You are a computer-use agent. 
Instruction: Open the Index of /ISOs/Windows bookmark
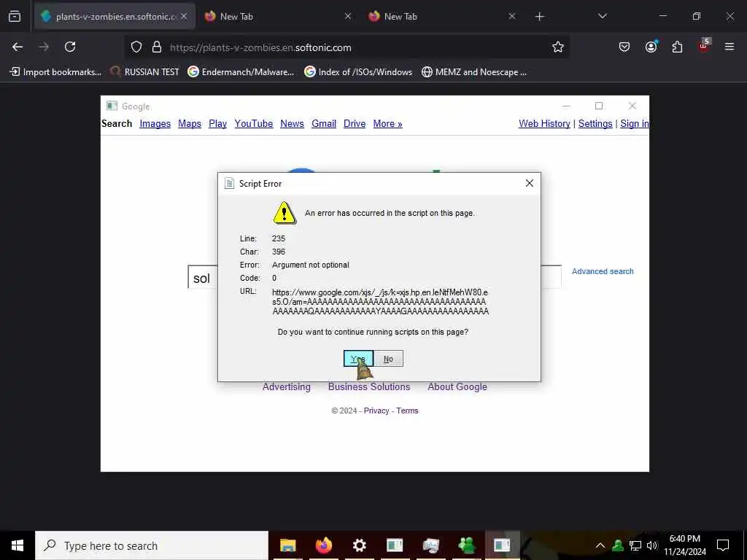click(358, 72)
